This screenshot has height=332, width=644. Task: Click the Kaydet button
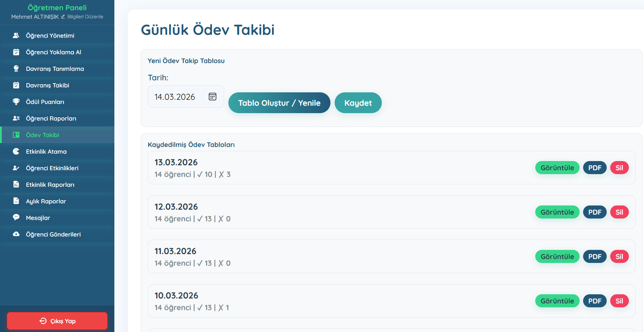pos(358,103)
